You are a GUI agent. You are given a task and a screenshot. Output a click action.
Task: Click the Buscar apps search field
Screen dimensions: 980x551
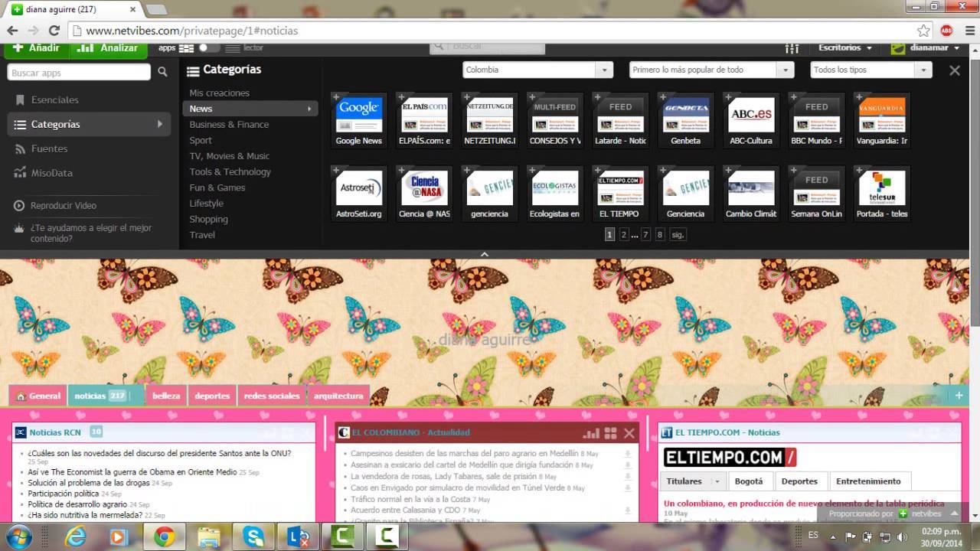(x=79, y=73)
